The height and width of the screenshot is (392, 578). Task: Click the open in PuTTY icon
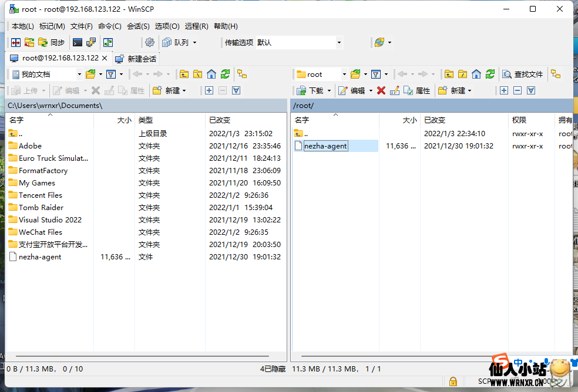click(x=91, y=43)
